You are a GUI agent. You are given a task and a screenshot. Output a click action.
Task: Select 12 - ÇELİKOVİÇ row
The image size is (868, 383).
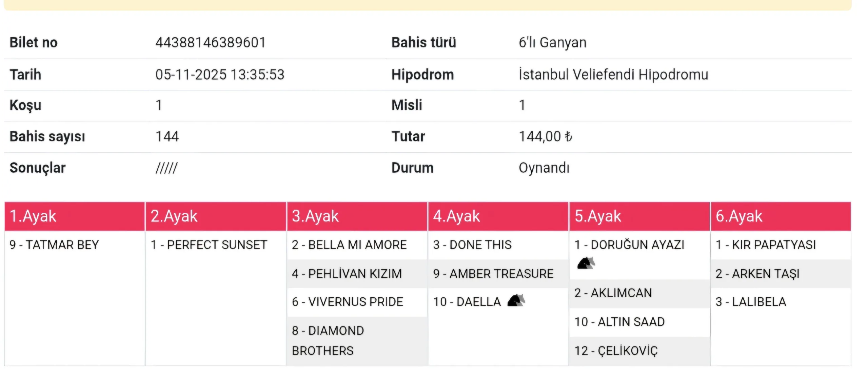point(616,351)
